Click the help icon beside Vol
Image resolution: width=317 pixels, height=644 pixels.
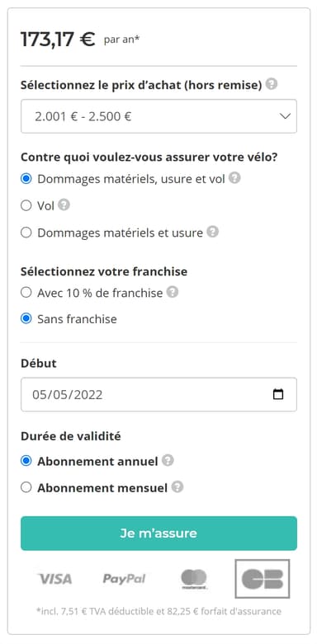[64, 204]
